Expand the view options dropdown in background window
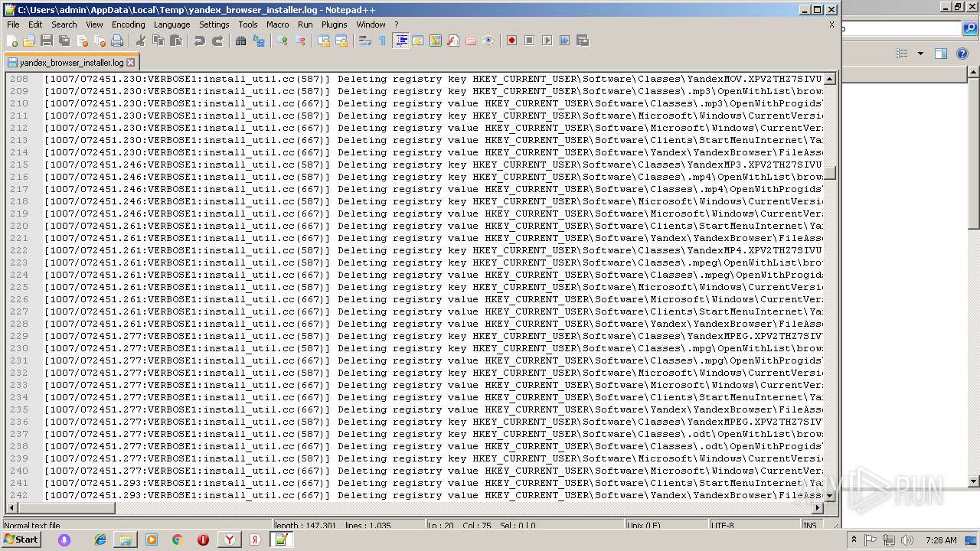This screenshot has width=980, height=551. coord(920,54)
